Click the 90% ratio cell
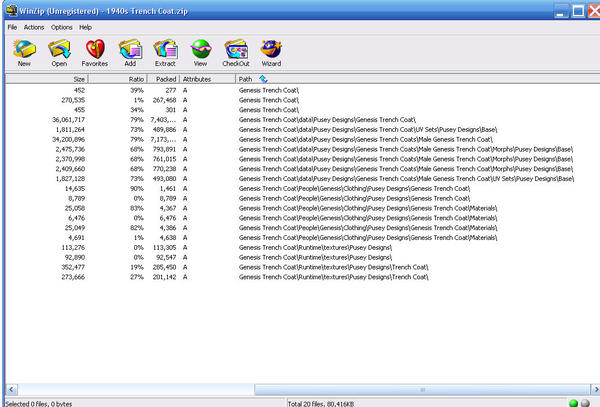Screen dimensions: 600x407 (x=137, y=189)
